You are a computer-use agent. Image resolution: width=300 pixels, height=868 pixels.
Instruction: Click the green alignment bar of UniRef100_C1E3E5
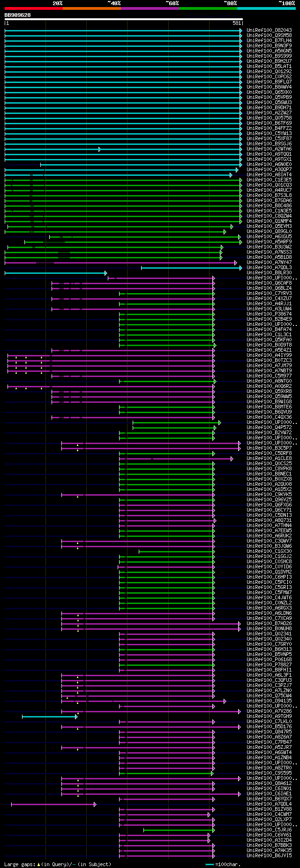124,180
